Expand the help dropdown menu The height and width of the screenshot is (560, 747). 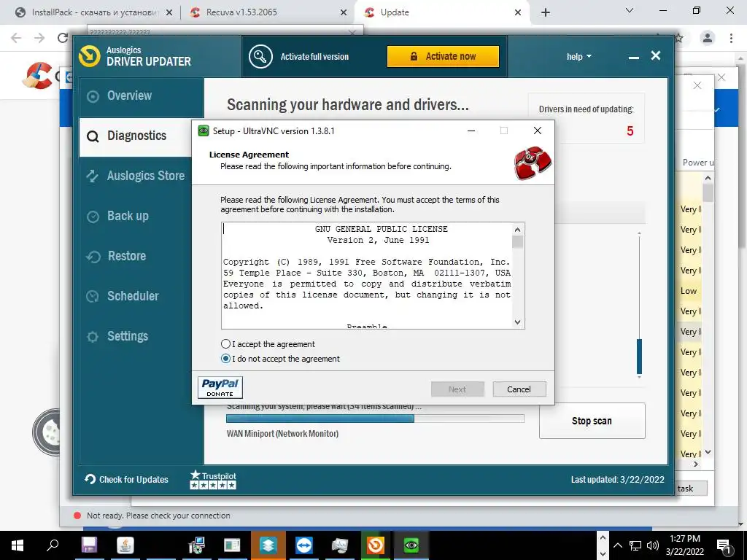pos(578,57)
